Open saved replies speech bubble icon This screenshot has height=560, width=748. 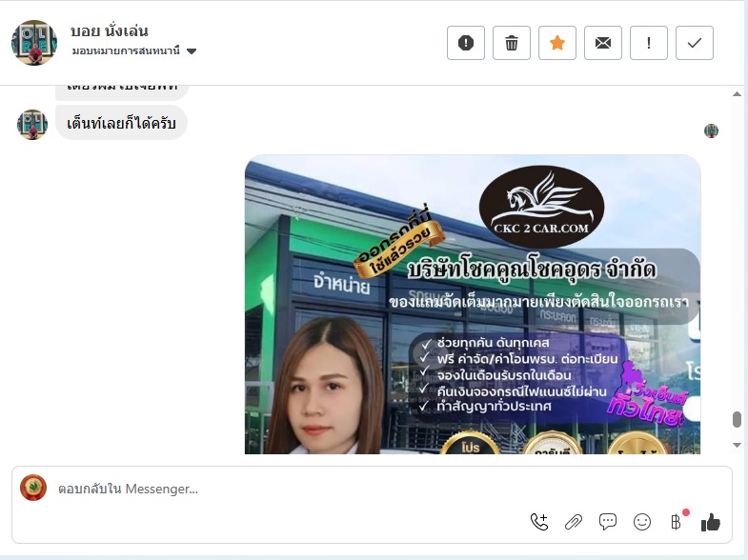click(608, 522)
